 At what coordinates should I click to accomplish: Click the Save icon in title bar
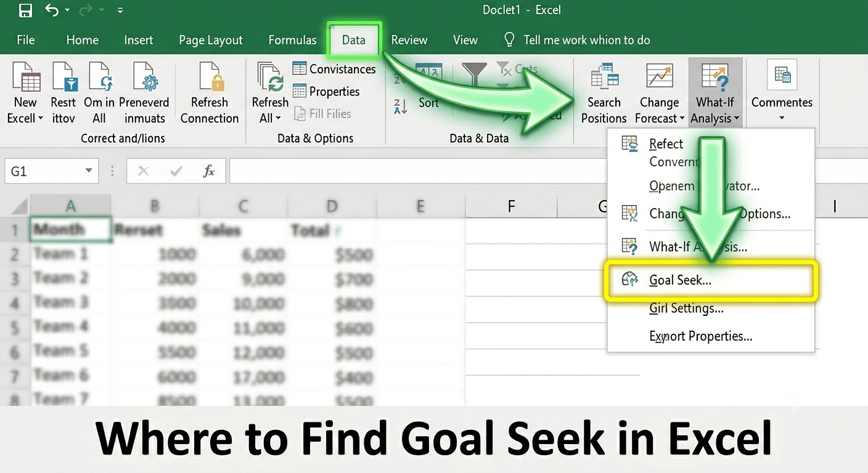point(25,10)
